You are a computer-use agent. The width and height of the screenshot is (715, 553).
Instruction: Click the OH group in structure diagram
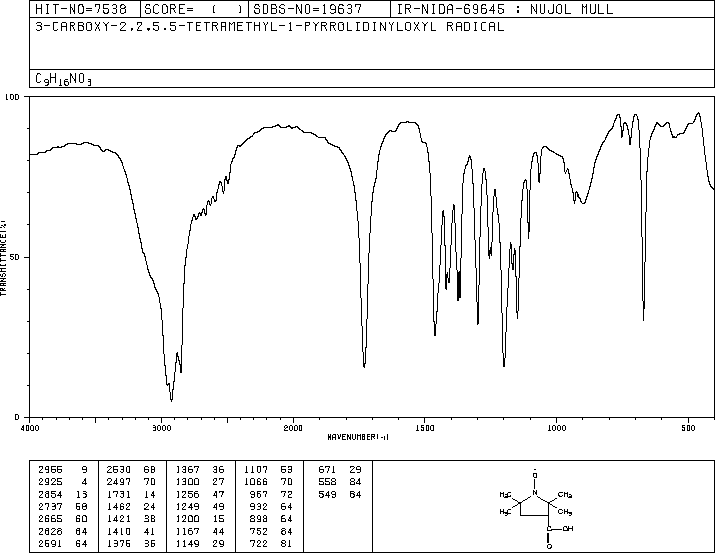tap(568, 529)
